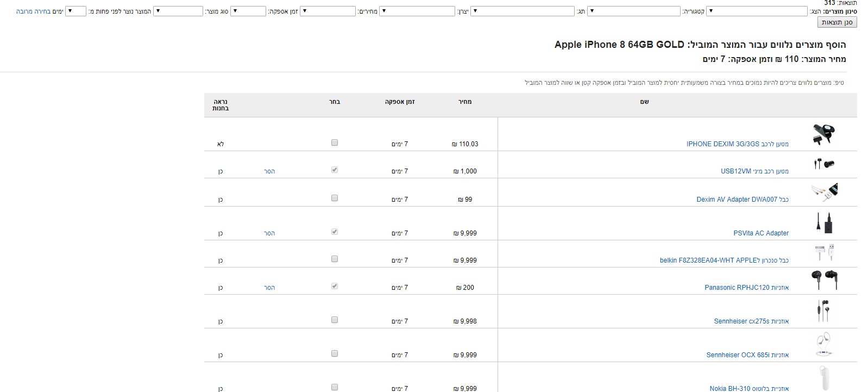This screenshot has height=392, width=868.
Task: Click the ₪ 9,999 price of PSVita AC Adapter
Action: [x=465, y=233]
